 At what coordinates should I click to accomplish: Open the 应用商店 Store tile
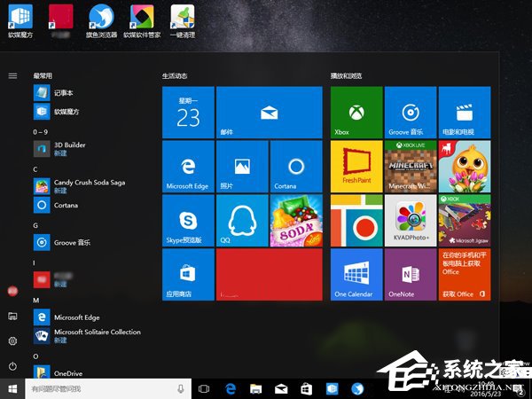click(x=188, y=274)
